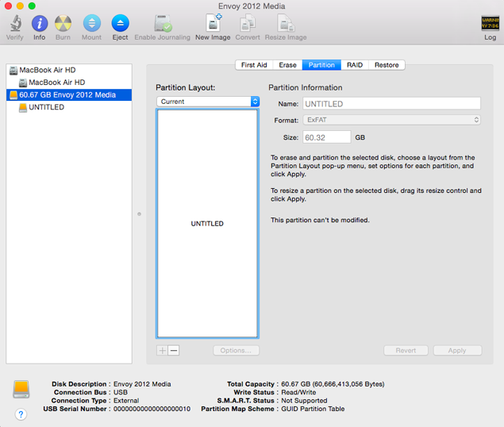
Task: Click Connection Bus USB value
Action: (x=120, y=393)
